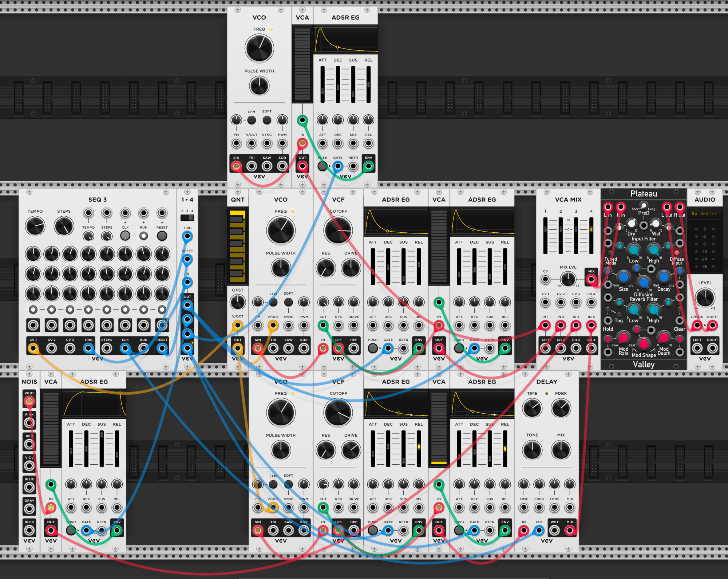This screenshot has height=579, width=728.
Task: Click the DELAY module MIX output jack
Action: [x=570, y=530]
